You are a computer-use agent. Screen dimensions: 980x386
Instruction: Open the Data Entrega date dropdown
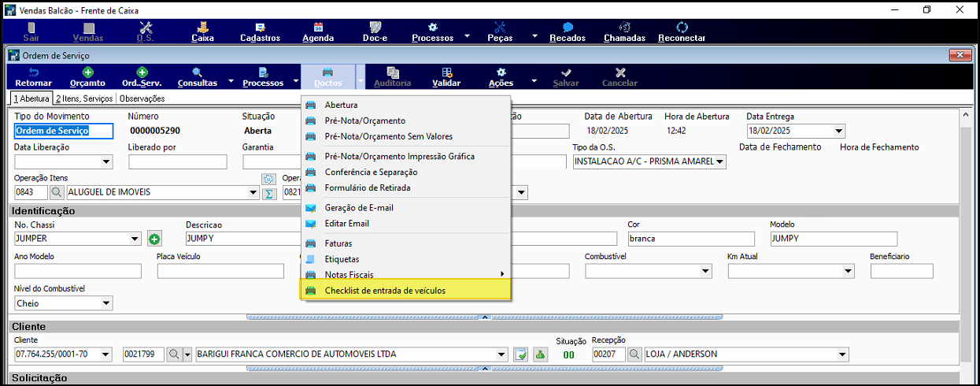(838, 132)
